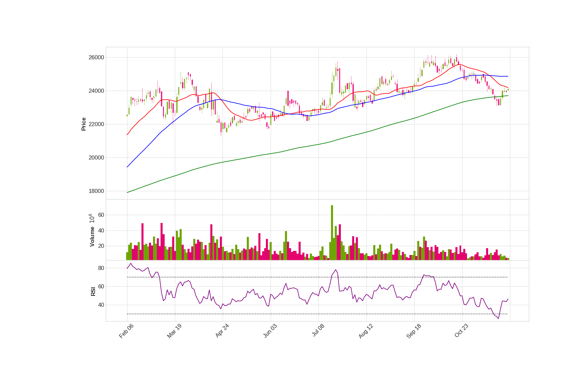This screenshot has height=392, width=588.
Task: Click the volume axis value 60
Action: click(101, 215)
